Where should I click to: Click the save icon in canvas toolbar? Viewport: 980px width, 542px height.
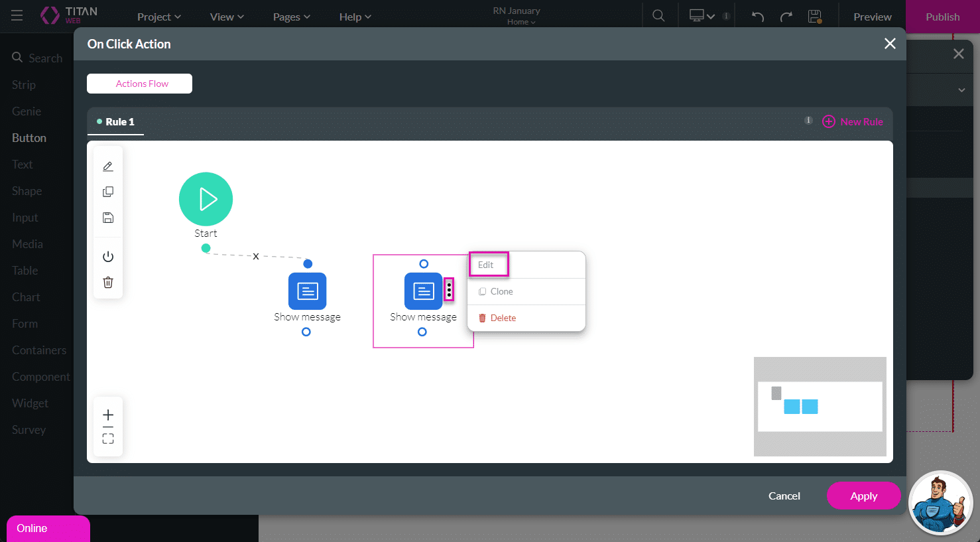pyautogui.click(x=108, y=218)
